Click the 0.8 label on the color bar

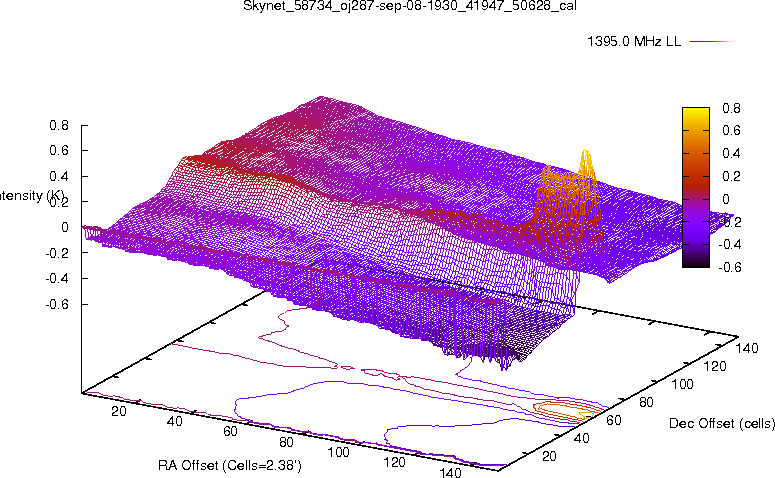[731, 108]
